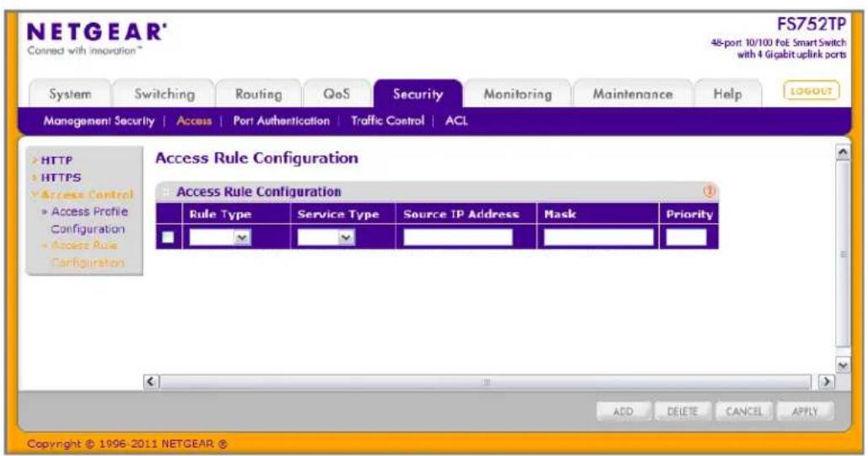Open the Service Type dropdown
This screenshot has width=868, height=456.
[x=326, y=237]
